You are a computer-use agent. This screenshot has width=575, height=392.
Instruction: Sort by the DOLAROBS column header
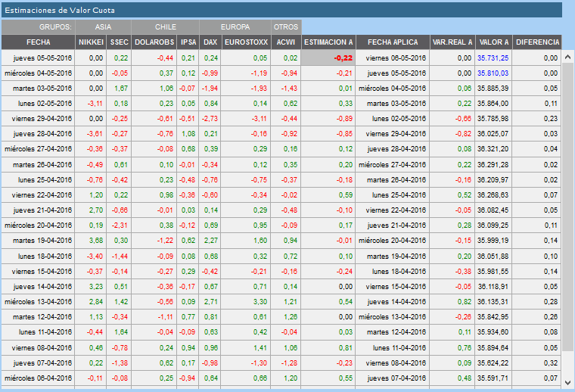[154, 42]
